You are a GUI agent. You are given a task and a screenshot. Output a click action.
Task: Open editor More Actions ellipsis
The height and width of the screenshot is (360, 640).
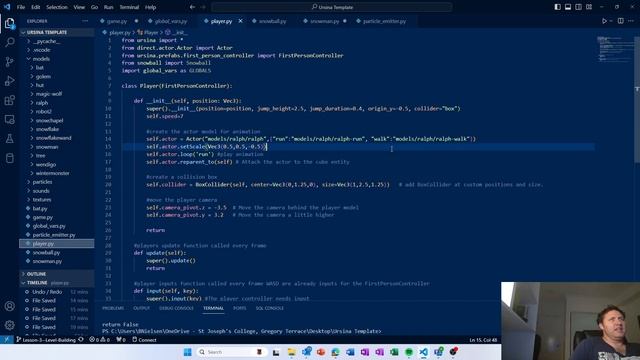[x=631, y=21]
